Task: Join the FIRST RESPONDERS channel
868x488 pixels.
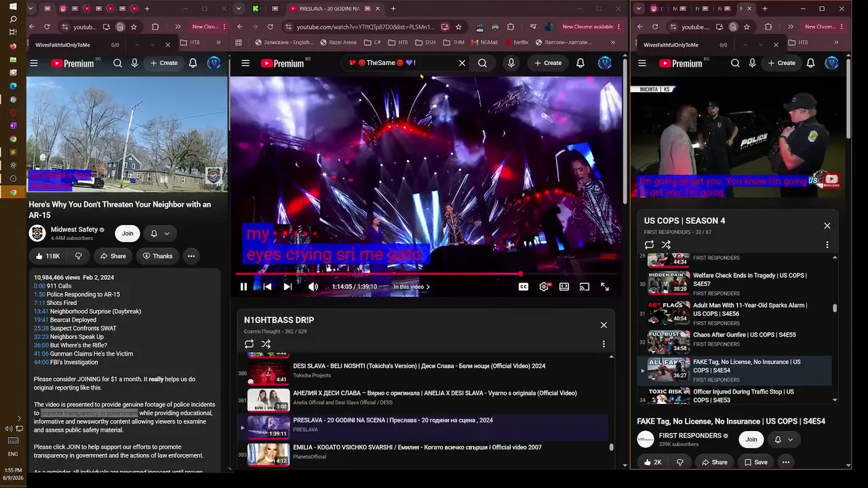Action: (x=751, y=439)
